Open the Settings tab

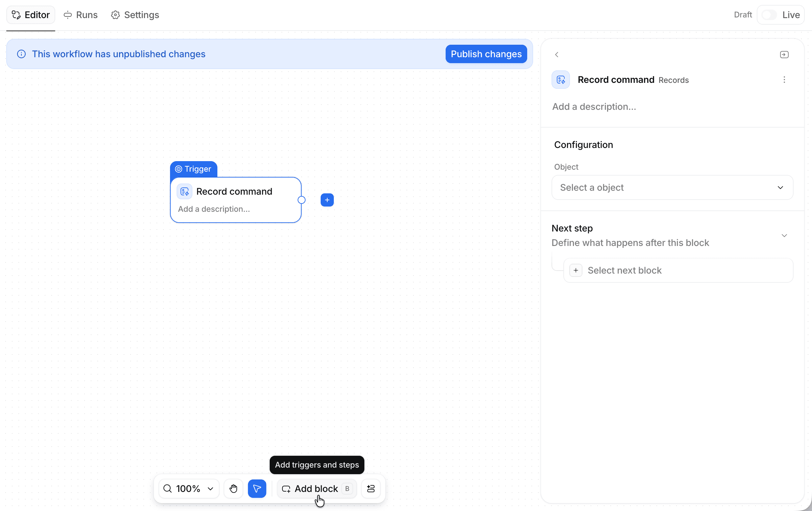(135, 15)
